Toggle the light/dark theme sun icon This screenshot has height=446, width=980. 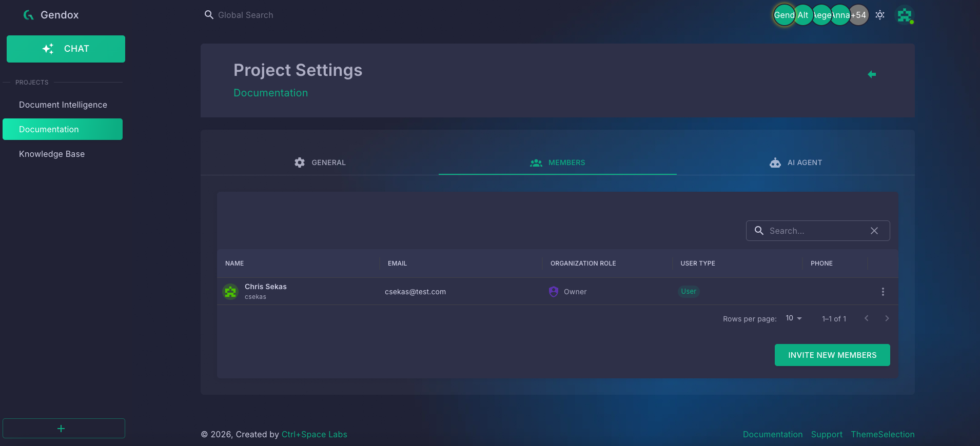pos(880,15)
